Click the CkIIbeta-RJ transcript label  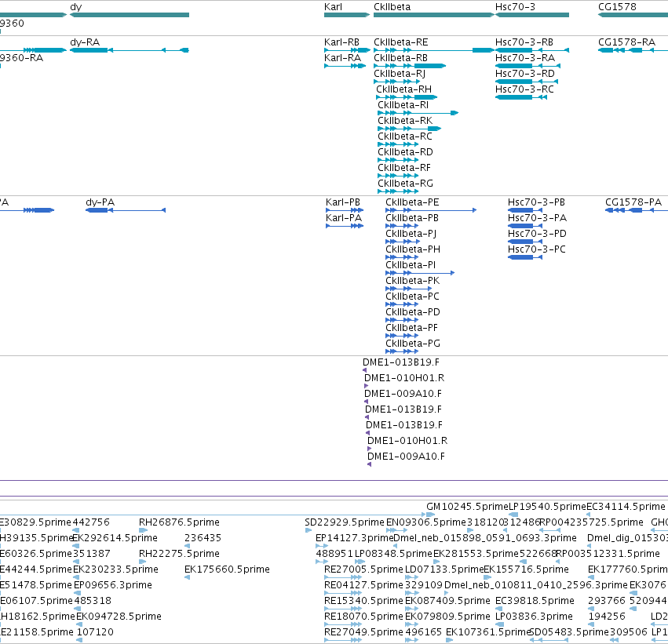[400, 74]
